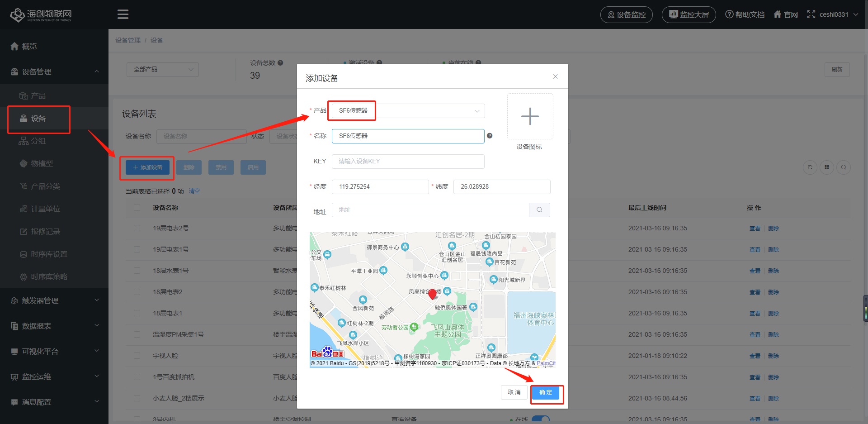The width and height of the screenshot is (868, 424).
Task: Collapse the 设备管理 menu group
Action: 54,71
